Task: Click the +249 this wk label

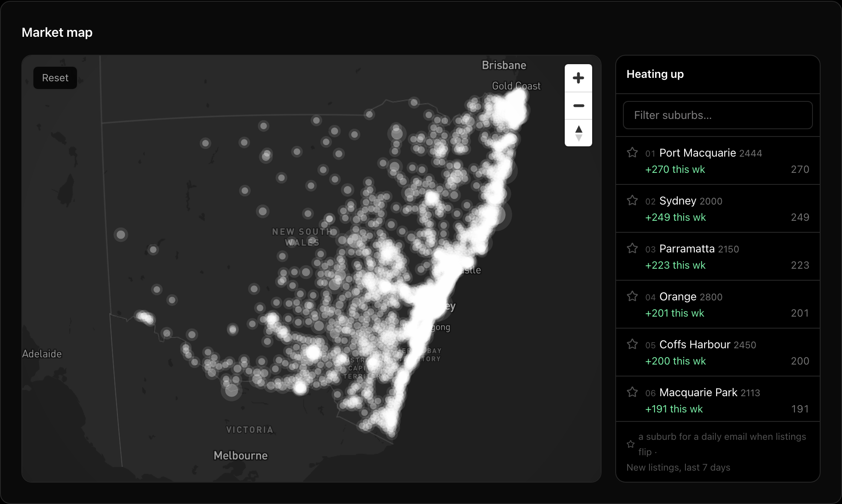Action: (676, 217)
